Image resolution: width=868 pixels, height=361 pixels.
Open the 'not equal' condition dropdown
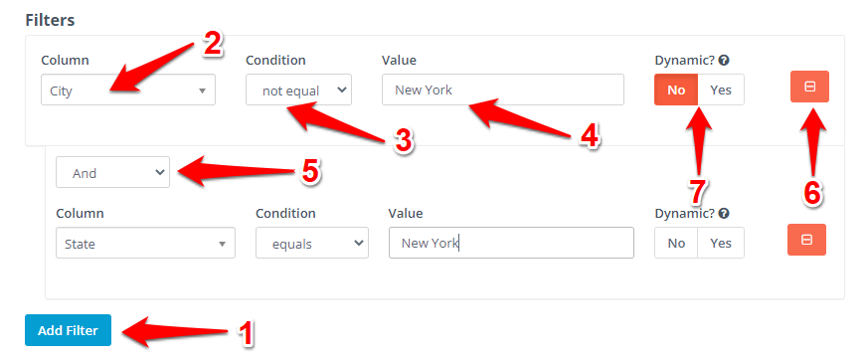tap(298, 90)
